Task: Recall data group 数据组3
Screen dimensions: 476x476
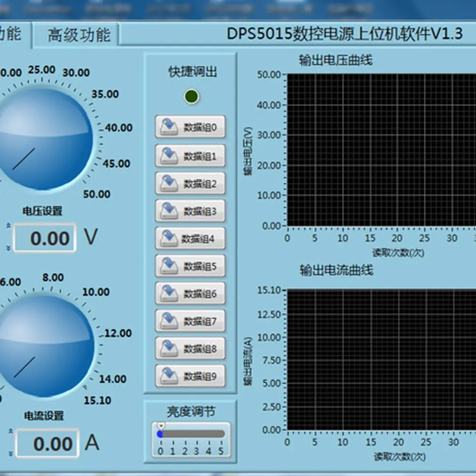Action: (190, 211)
